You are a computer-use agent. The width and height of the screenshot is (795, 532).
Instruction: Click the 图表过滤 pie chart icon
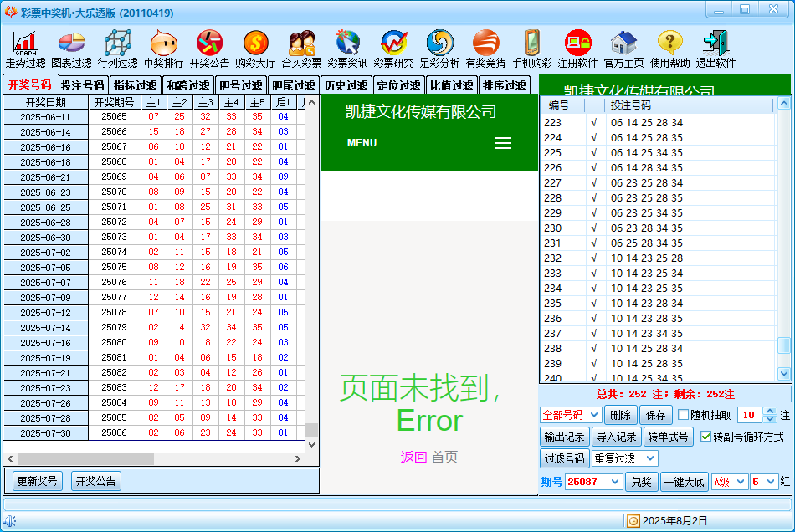(x=71, y=49)
